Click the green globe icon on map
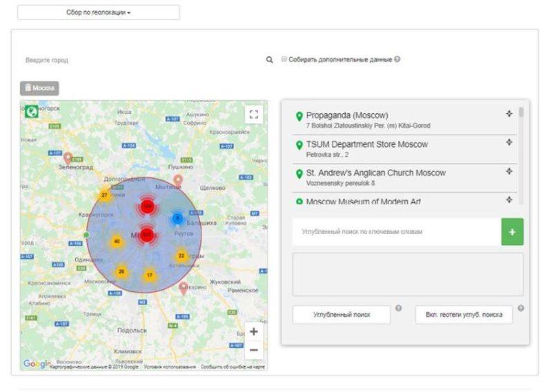This screenshot has height=392, width=552. click(32, 111)
